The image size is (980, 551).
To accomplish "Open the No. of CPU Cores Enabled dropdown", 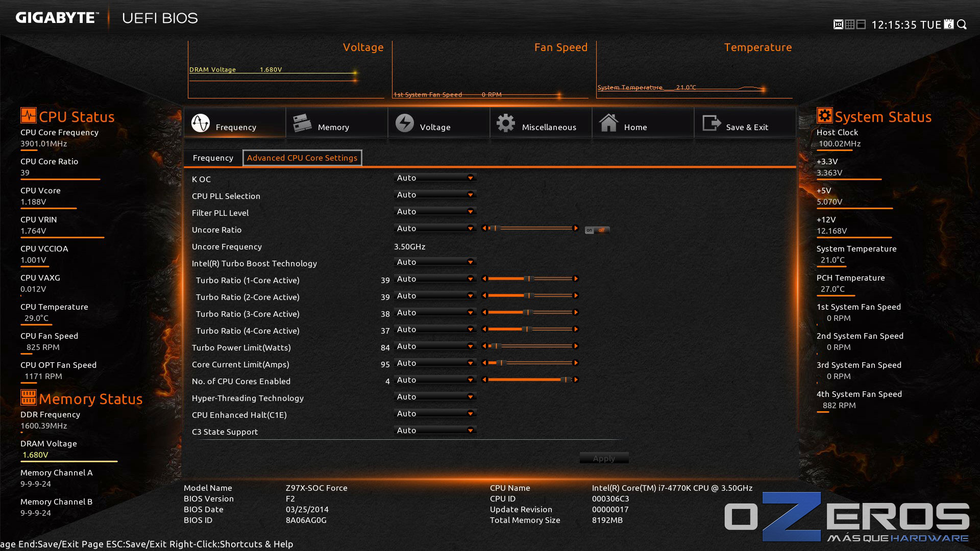I will (x=435, y=380).
